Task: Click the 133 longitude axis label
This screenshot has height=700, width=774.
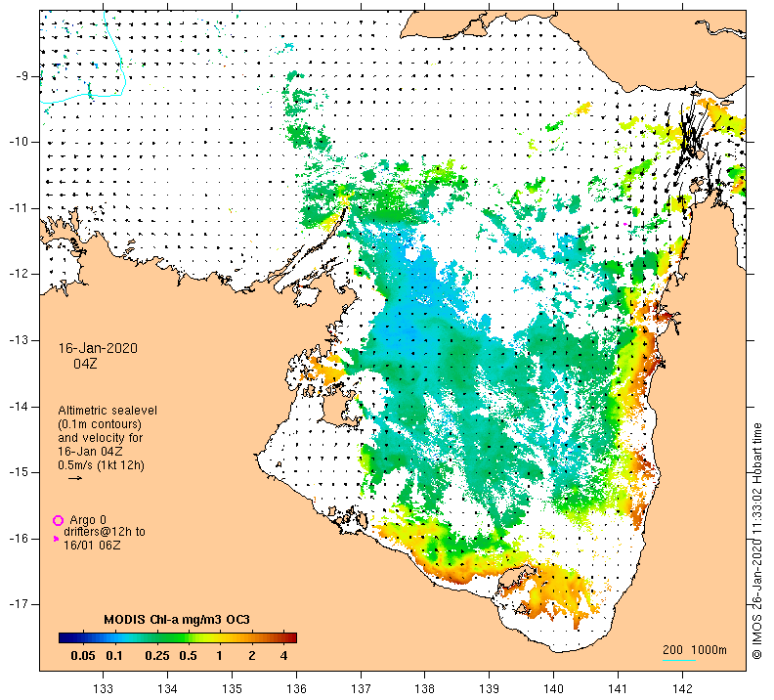Action: click(104, 688)
